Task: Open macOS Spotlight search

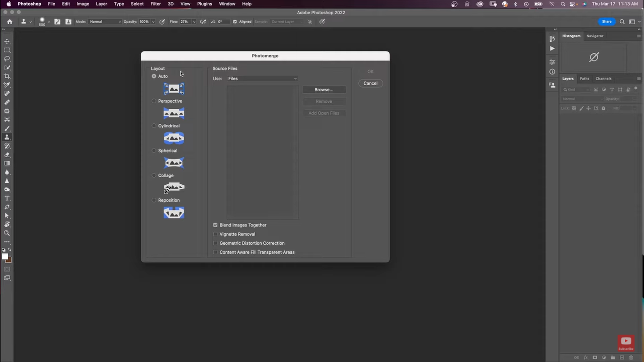Action: 563,4
